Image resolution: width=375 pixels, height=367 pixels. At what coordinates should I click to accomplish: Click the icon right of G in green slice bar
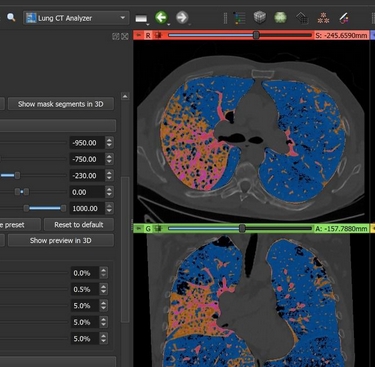(158, 228)
